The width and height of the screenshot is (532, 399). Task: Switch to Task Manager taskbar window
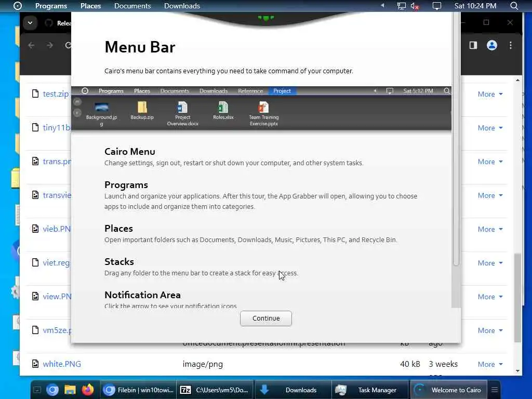(x=370, y=390)
